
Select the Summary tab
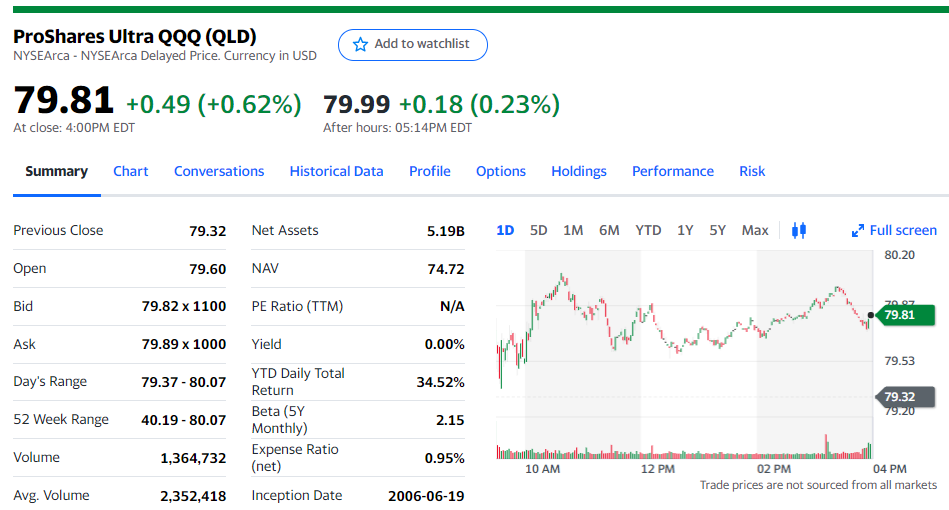coord(56,171)
